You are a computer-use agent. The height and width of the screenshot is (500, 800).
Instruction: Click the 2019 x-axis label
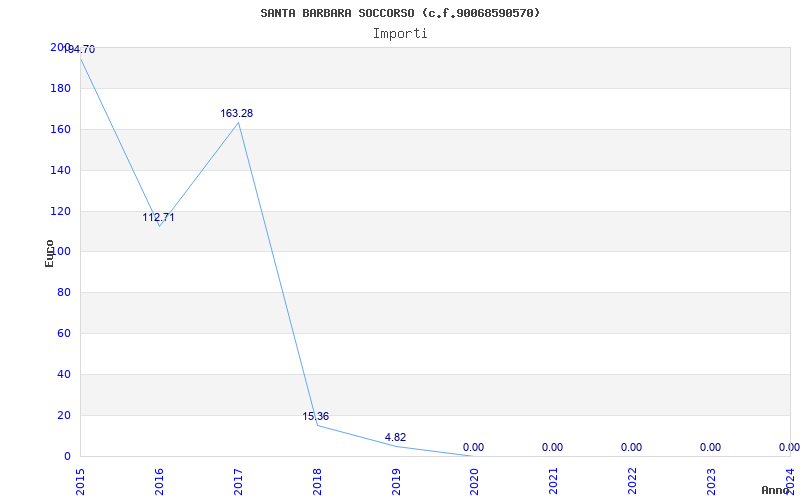(396, 481)
